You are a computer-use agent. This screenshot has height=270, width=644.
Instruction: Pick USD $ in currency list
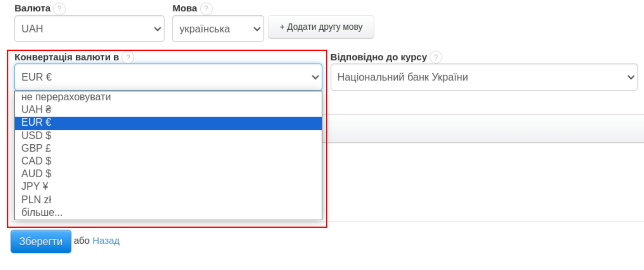click(x=37, y=135)
